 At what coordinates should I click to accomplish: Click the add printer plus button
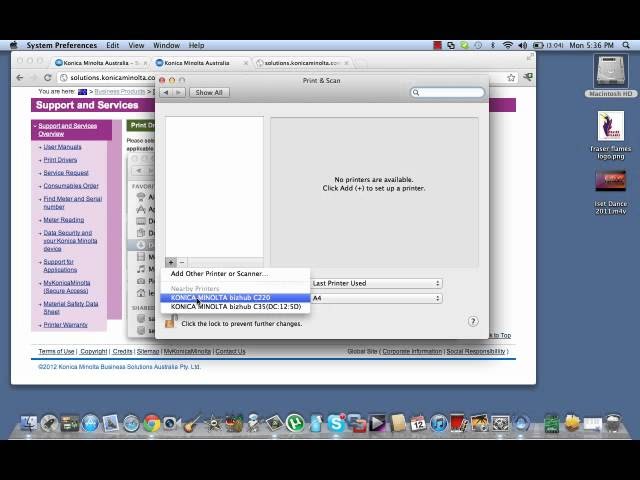(171, 262)
